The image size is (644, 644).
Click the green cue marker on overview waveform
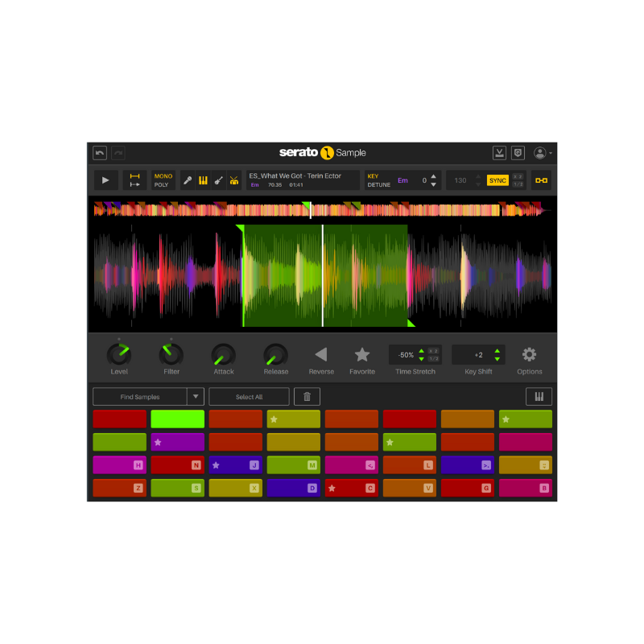tap(307, 204)
